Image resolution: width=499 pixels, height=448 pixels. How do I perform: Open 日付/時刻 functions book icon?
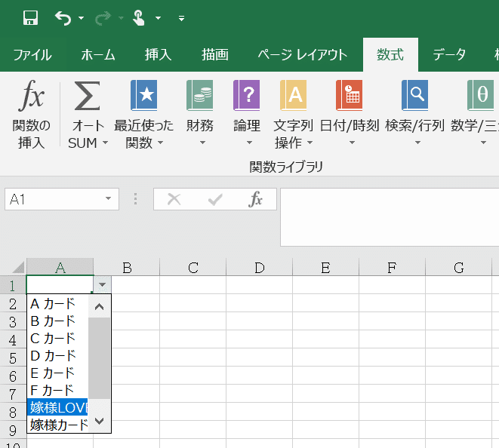tap(349, 95)
